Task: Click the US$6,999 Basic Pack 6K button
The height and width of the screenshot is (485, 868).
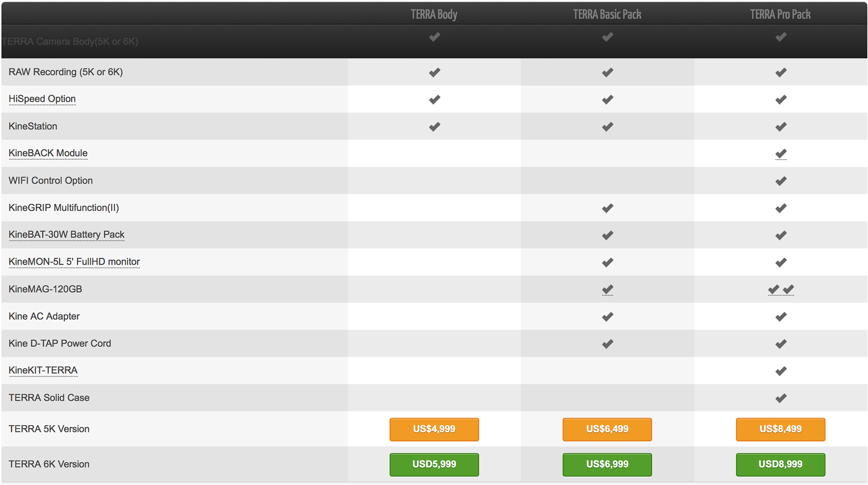Action: pyautogui.click(x=607, y=464)
